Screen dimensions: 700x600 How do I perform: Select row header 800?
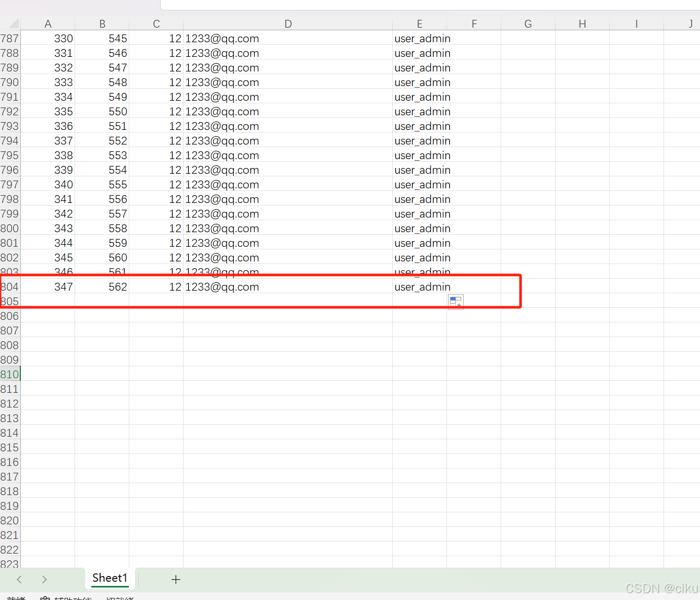[10, 229]
